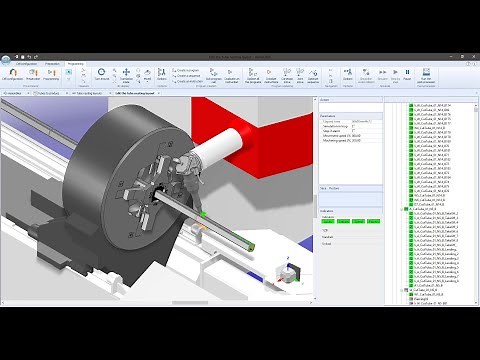
Task: Click the Redo arrow in title bar
Action: [x=36, y=57]
